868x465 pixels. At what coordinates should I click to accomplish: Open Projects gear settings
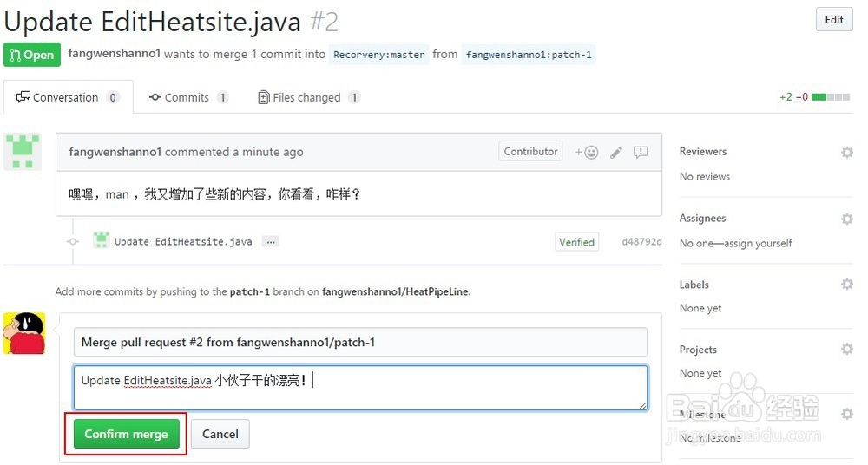(x=846, y=349)
